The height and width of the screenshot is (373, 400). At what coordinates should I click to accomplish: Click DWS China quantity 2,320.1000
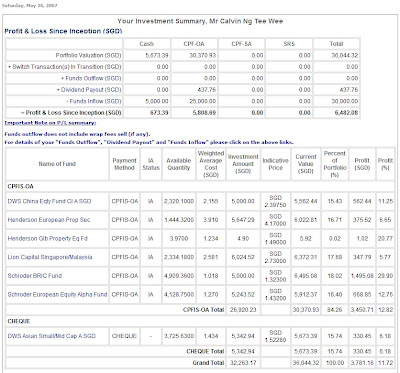[x=179, y=201]
